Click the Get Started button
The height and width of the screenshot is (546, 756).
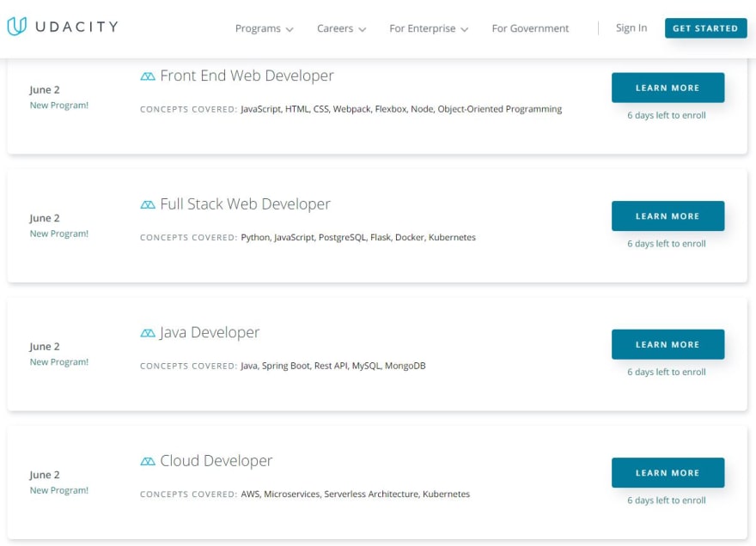pyautogui.click(x=706, y=28)
